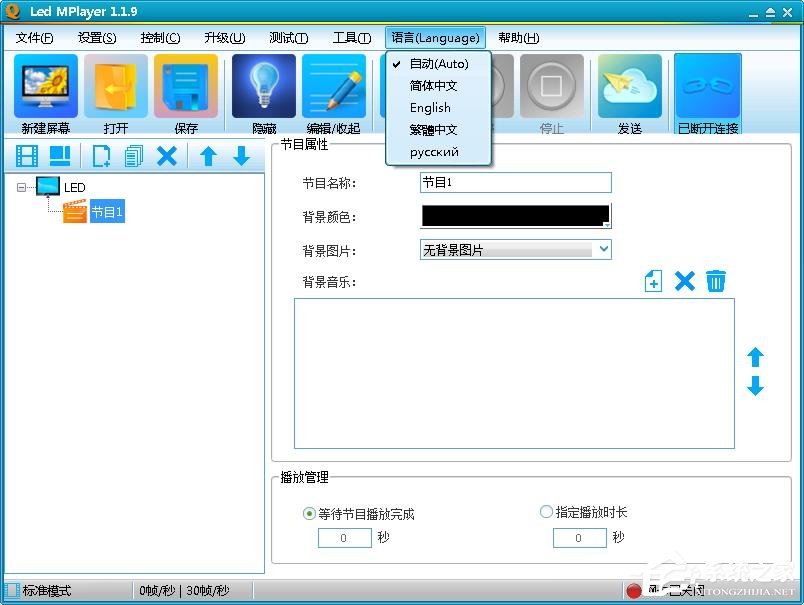Open the 测试(T) menu
The height and width of the screenshot is (605, 804).
coord(289,38)
